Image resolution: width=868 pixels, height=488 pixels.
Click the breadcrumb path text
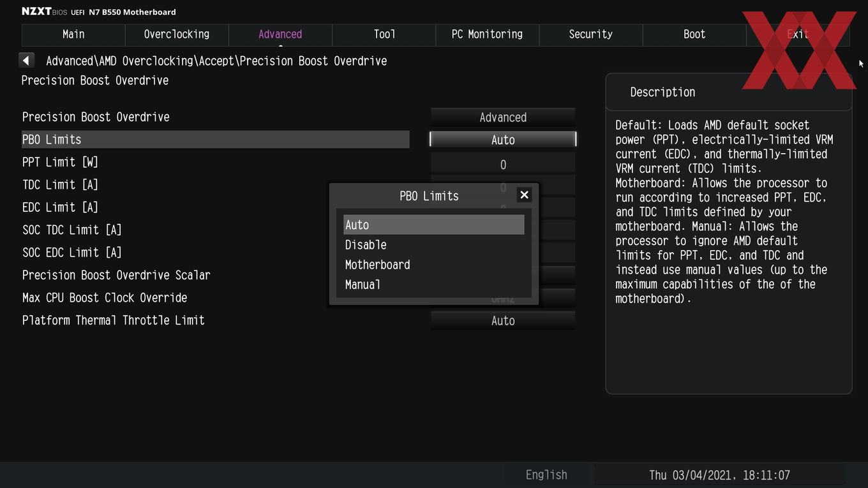pos(216,61)
